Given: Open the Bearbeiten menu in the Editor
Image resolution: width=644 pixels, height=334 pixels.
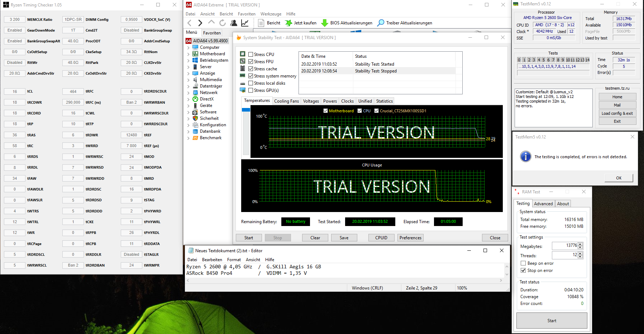Looking at the screenshot, I should pos(212,260).
